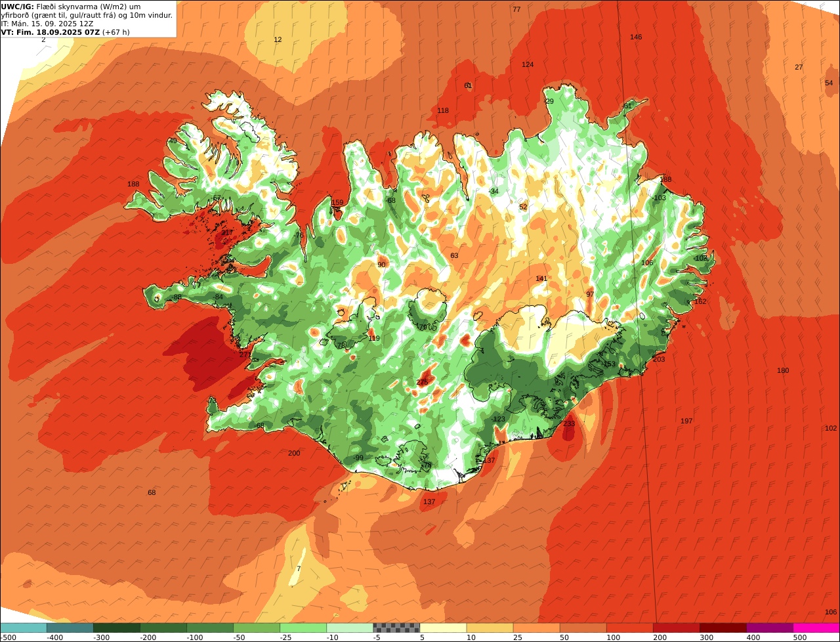Image resolution: width=840 pixels, height=642 pixels.
Task: Click the value '102' at the right edge
Action: pos(831,428)
